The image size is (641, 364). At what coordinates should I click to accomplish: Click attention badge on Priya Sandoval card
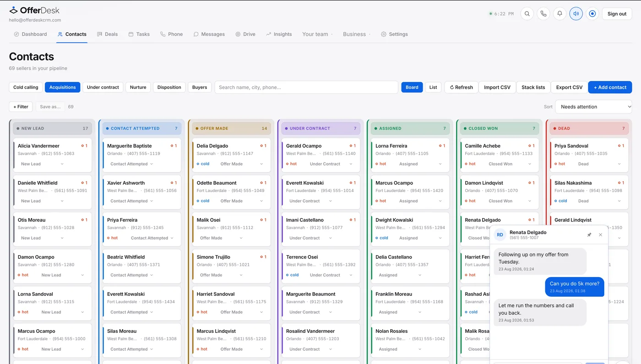pos(621,146)
